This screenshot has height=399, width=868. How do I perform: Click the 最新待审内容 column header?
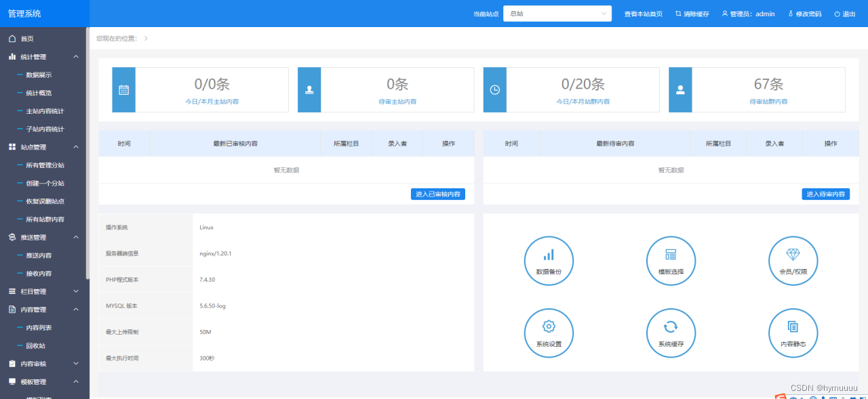pos(615,144)
